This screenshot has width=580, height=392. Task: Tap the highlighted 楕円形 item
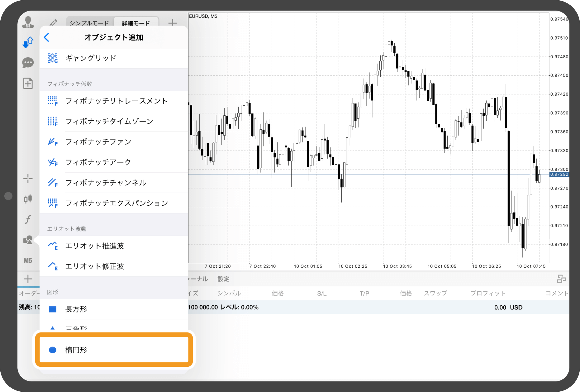(x=114, y=350)
